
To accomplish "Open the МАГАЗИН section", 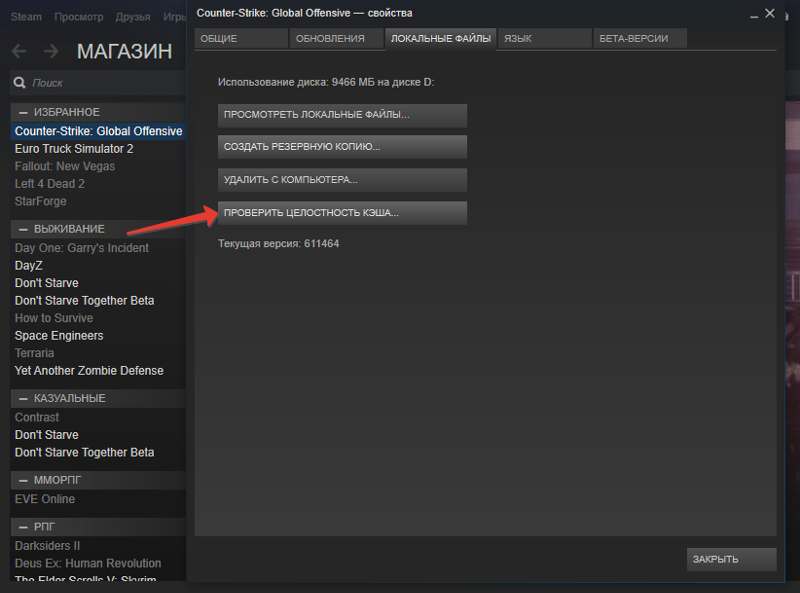I will pyautogui.click(x=124, y=52).
